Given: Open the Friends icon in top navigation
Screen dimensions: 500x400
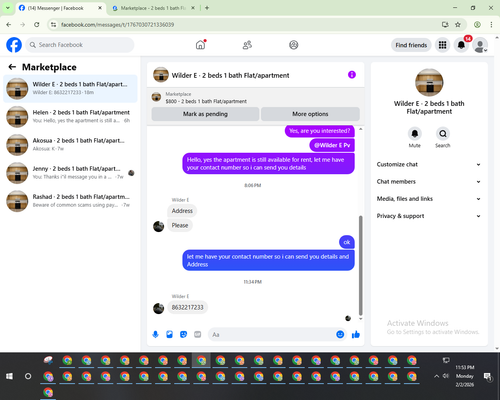Looking at the screenshot, I should (247, 45).
